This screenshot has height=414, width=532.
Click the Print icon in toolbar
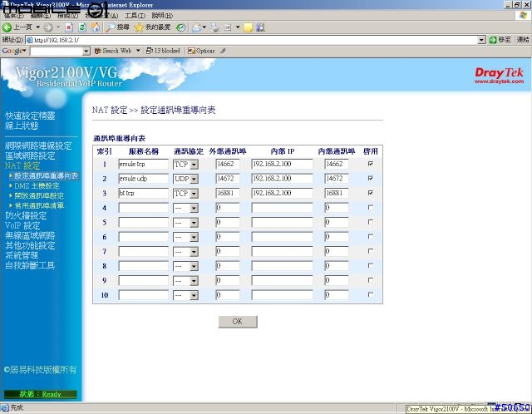pos(214,27)
